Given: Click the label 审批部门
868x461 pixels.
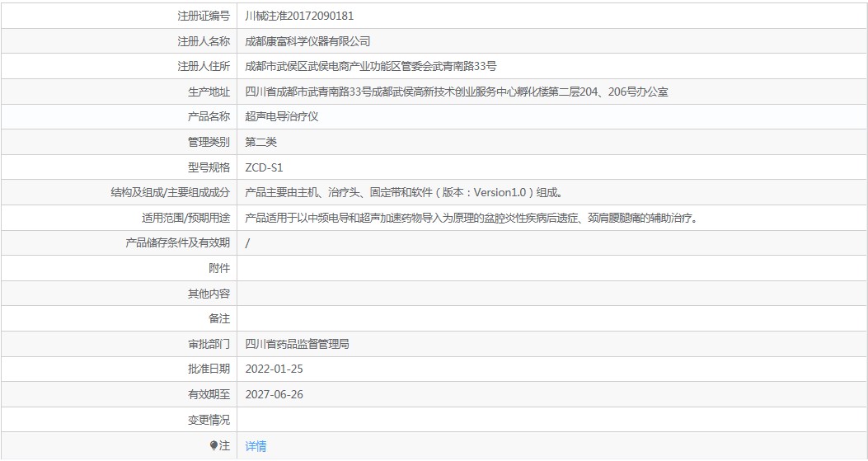Looking at the screenshot, I should [209, 345].
